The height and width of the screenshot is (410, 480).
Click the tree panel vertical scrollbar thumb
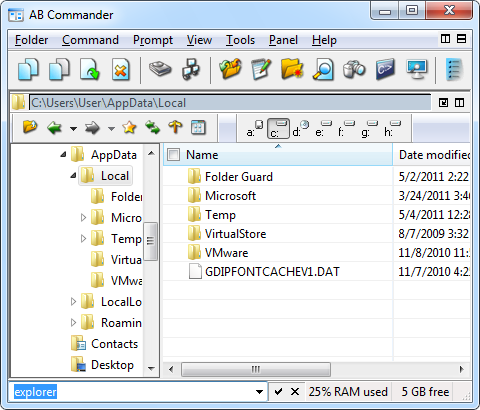coord(151,241)
